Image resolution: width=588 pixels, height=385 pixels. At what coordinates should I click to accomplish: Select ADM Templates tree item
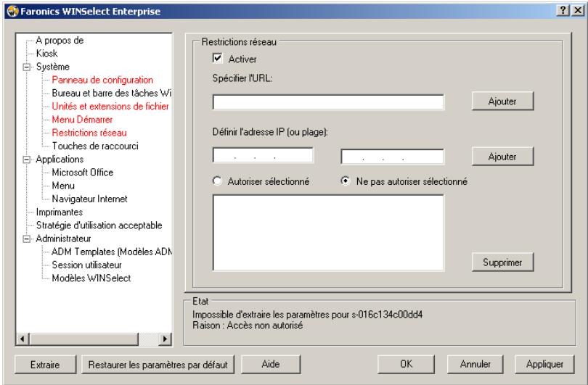(x=111, y=252)
